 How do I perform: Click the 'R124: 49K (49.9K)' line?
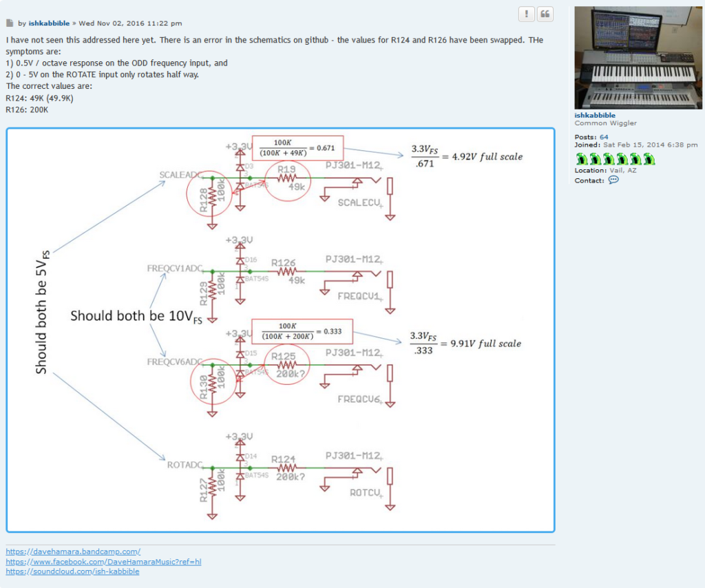pos(39,98)
